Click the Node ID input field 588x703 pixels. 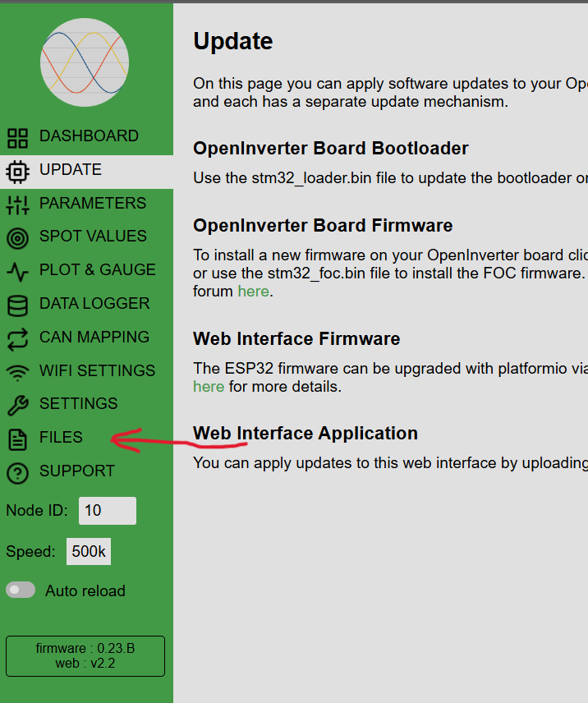pos(107,511)
